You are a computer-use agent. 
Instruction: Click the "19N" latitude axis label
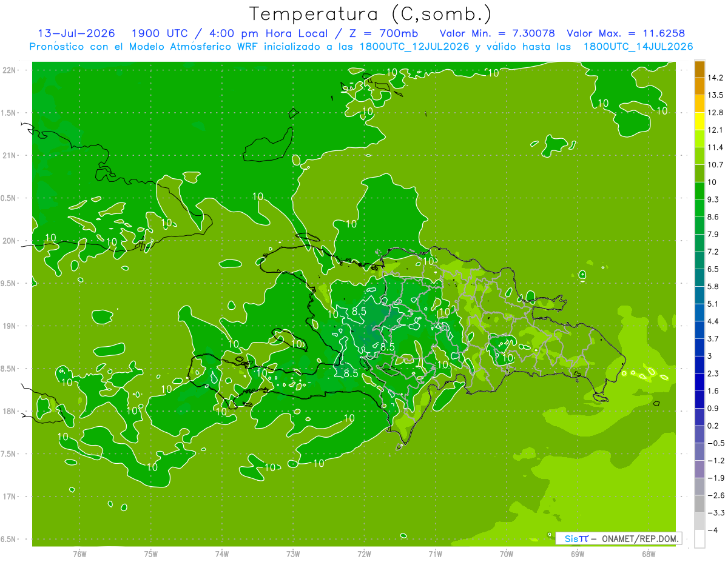pos(10,326)
